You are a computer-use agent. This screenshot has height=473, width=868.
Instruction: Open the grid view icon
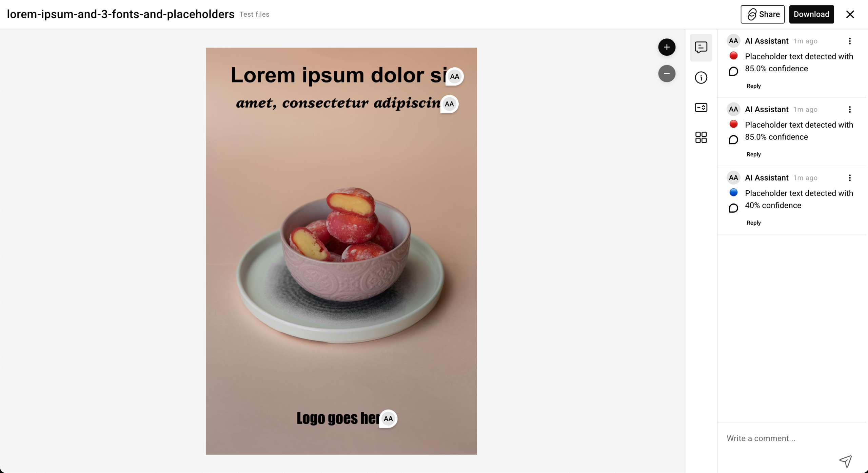point(701,137)
